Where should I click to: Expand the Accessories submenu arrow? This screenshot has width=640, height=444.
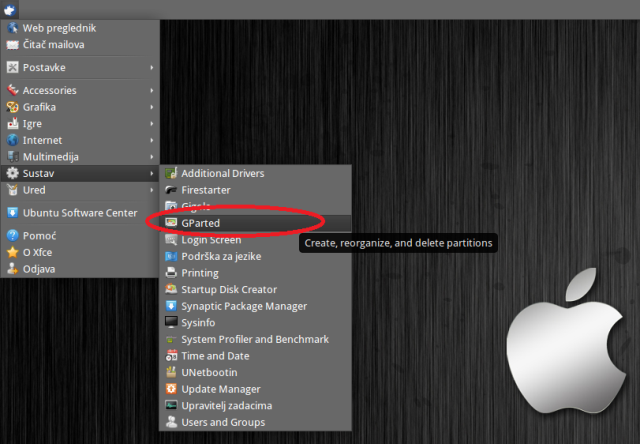point(152,91)
